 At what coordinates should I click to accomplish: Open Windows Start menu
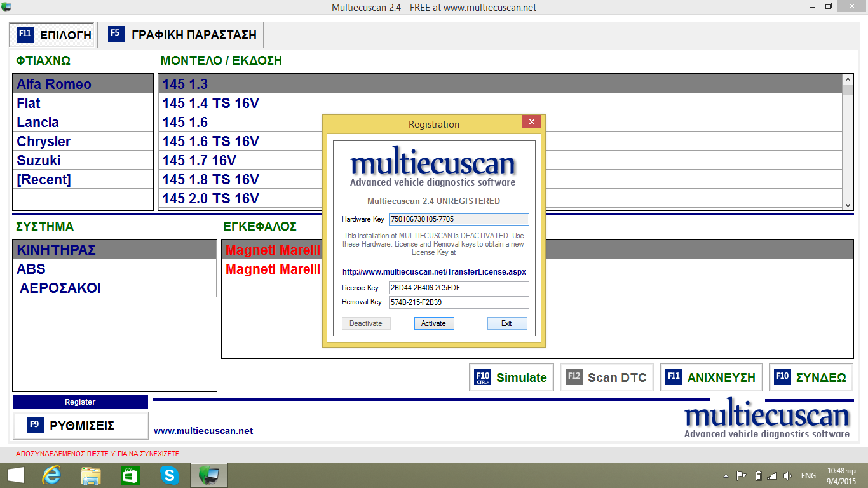(15, 475)
